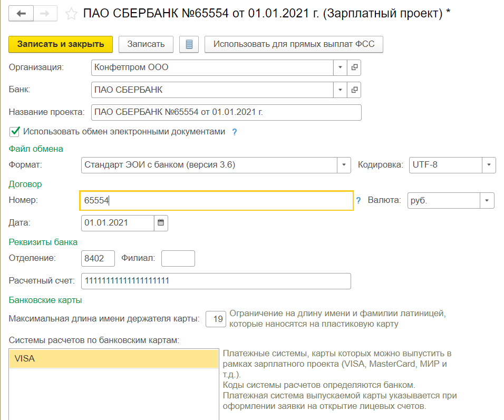Uncheck Использовать обмен электронными документами
This screenshot has height=420, width=504.
pyautogui.click(x=15, y=131)
